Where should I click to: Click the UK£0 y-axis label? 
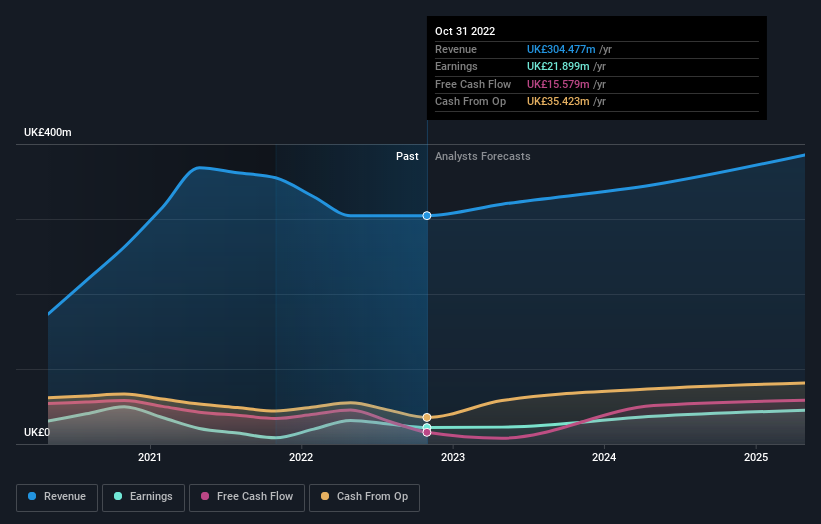pyautogui.click(x=37, y=432)
